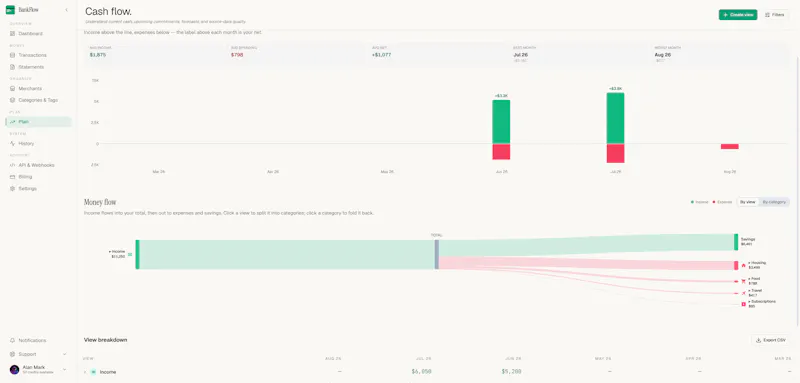Switch Money flow to By category
The image size is (800, 383).
(774, 202)
